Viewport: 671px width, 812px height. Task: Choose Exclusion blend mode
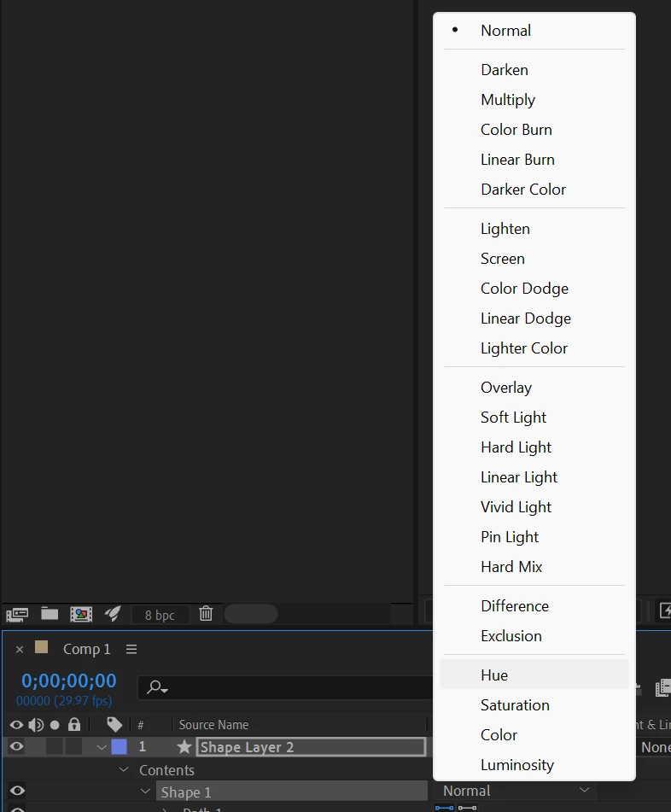[534, 636]
